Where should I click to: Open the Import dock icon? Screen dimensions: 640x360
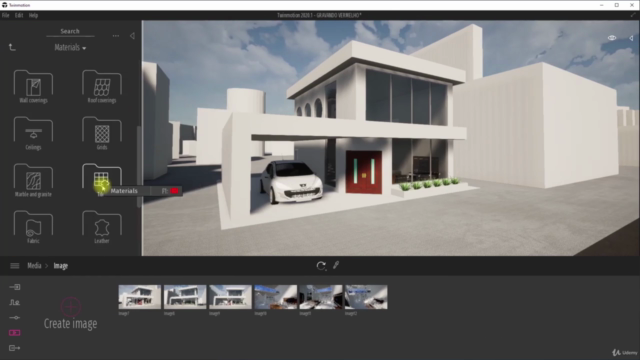[15, 287]
